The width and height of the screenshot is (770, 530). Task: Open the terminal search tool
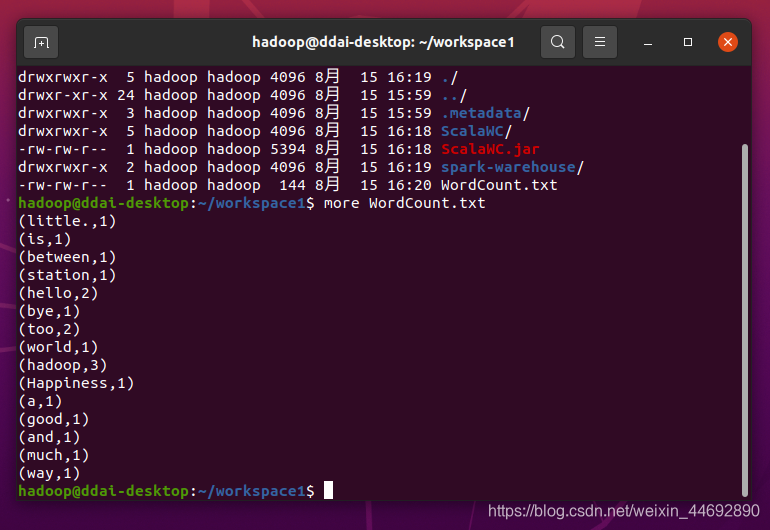(x=557, y=42)
